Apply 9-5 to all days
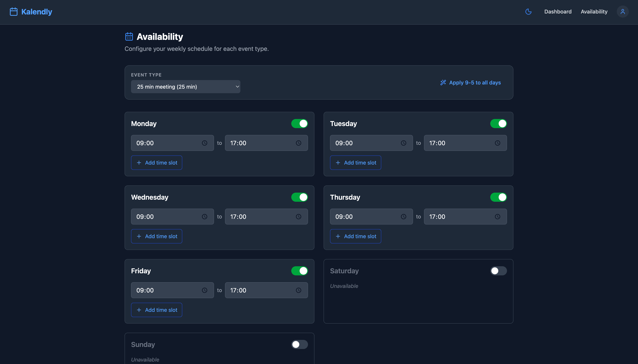 tap(475, 83)
